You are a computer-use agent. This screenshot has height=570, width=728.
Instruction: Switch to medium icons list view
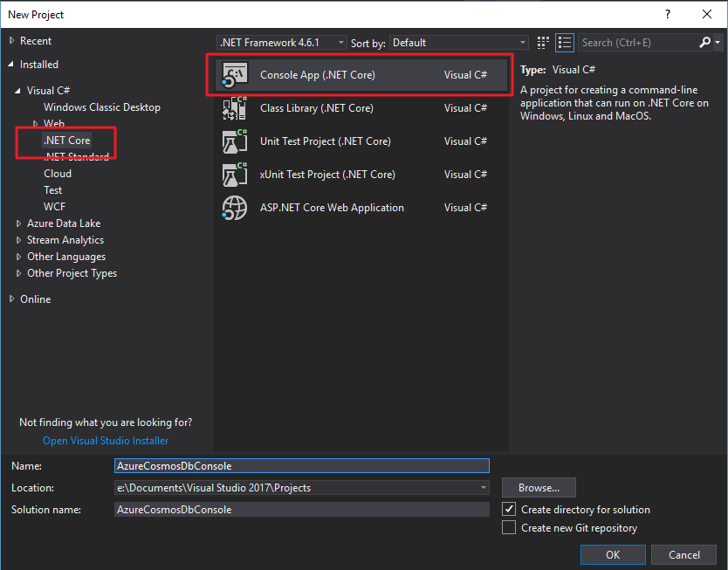pos(565,43)
